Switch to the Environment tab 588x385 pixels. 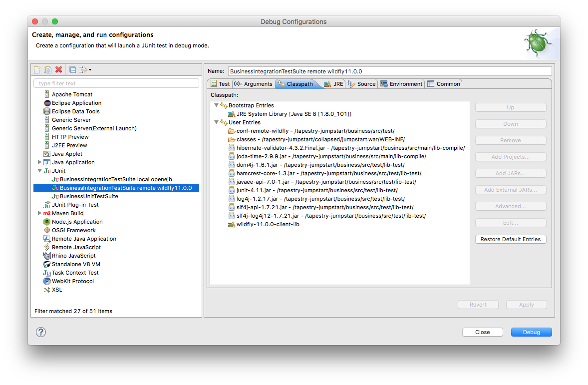(401, 84)
